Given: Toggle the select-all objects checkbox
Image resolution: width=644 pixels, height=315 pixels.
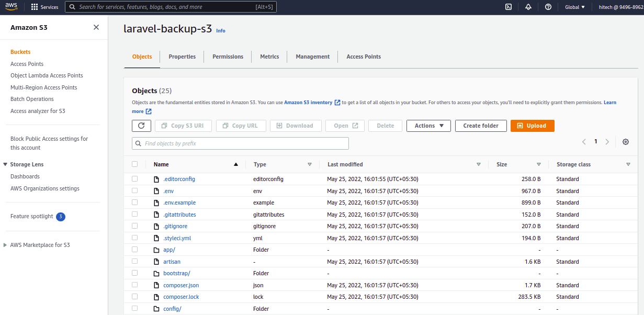Looking at the screenshot, I should (135, 164).
